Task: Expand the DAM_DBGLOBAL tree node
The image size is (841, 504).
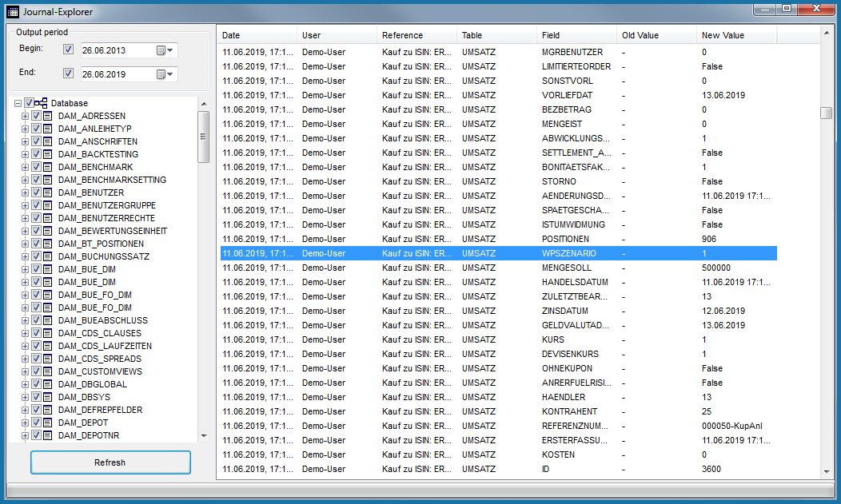Action: coord(25,384)
